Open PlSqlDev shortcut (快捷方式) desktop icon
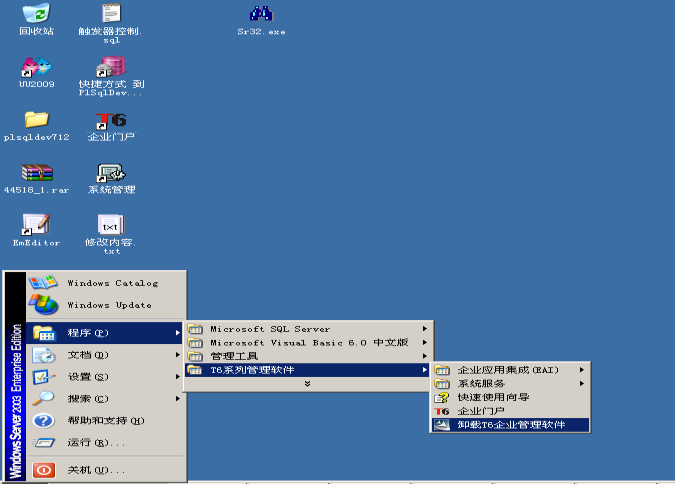Screen dimensions: 675x484 click(110, 68)
